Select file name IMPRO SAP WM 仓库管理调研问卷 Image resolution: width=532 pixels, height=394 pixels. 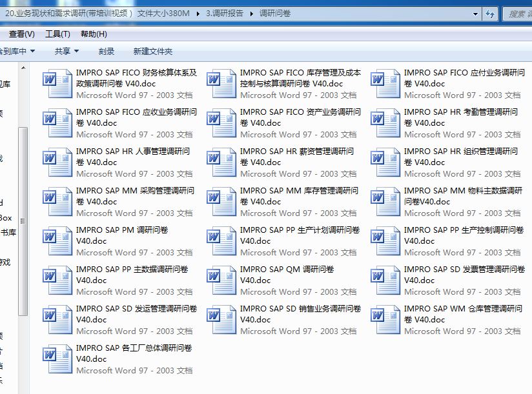463,313
